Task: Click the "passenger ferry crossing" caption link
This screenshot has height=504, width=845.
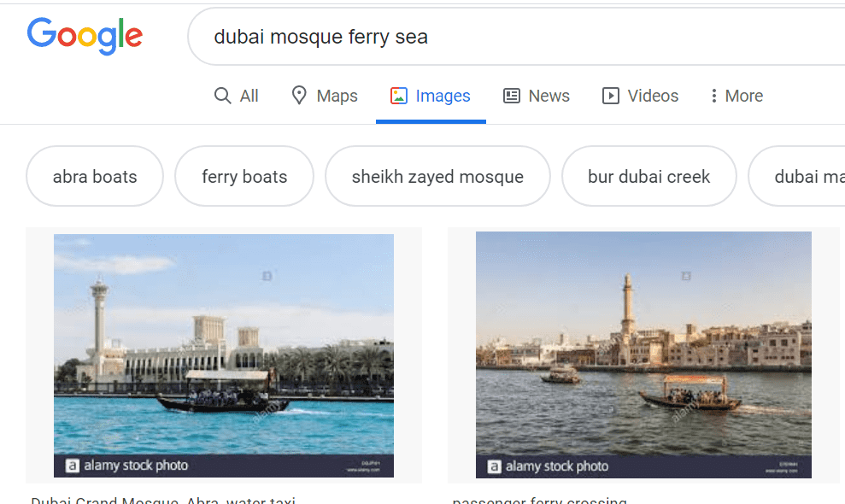Action: 539,500
